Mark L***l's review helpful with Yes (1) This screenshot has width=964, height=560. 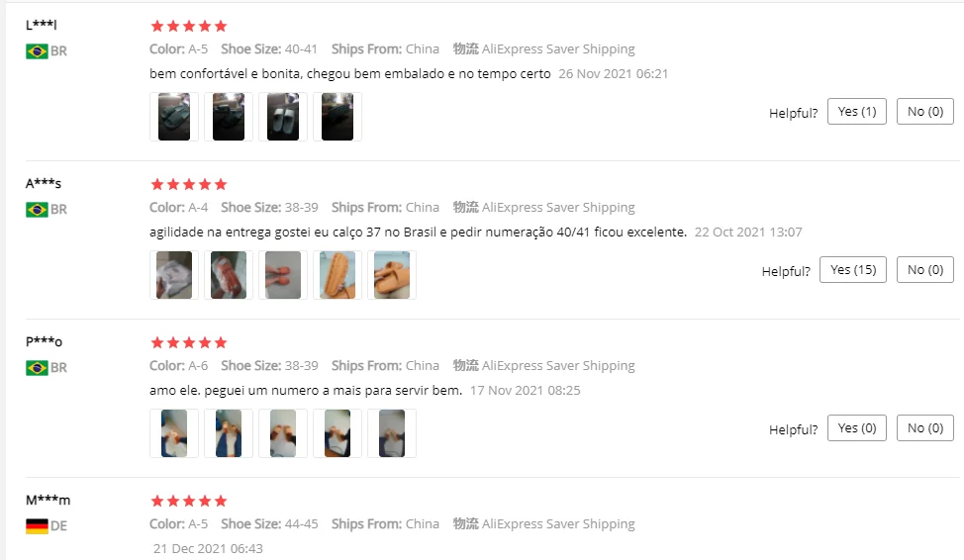(x=856, y=111)
